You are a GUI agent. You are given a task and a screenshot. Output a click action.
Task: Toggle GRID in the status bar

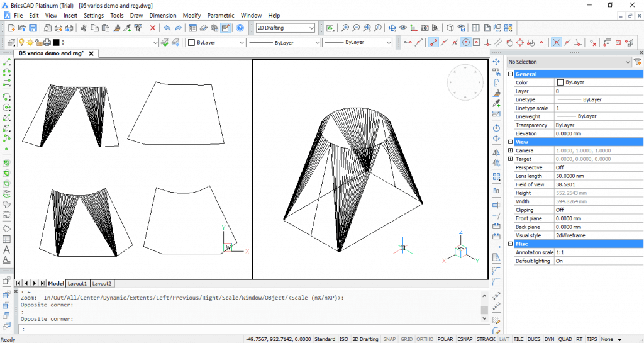[x=407, y=339]
